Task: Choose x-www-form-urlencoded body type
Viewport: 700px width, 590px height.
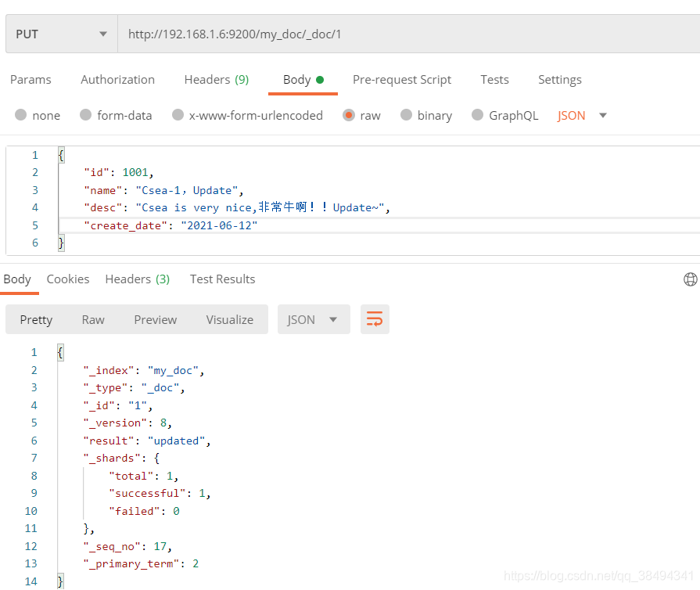Action: (x=178, y=115)
